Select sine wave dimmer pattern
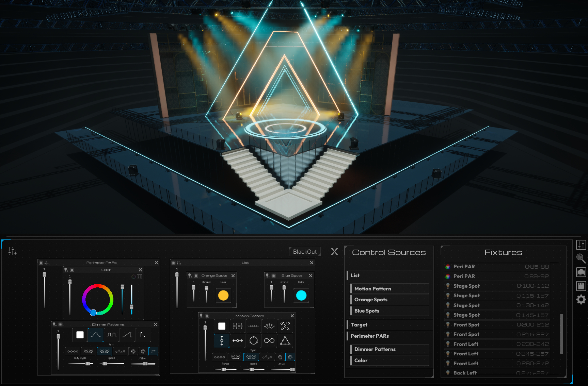588x386 pixels. pos(96,335)
